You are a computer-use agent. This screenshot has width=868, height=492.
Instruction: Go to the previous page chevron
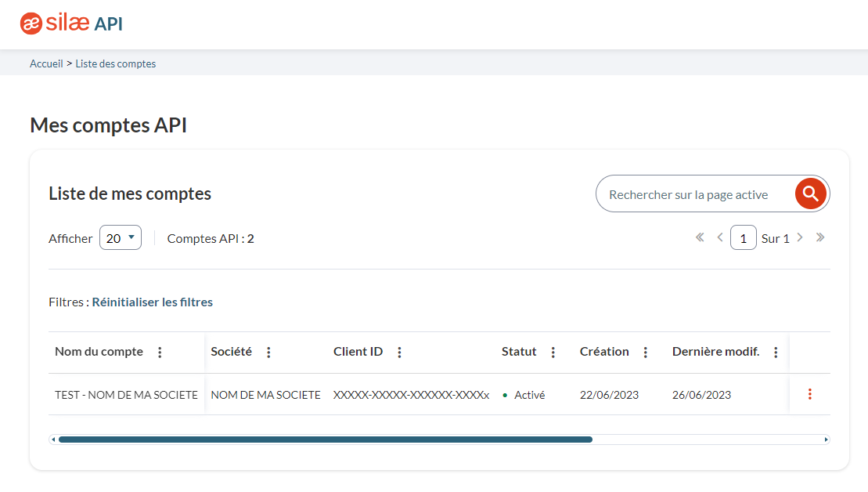click(x=719, y=237)
